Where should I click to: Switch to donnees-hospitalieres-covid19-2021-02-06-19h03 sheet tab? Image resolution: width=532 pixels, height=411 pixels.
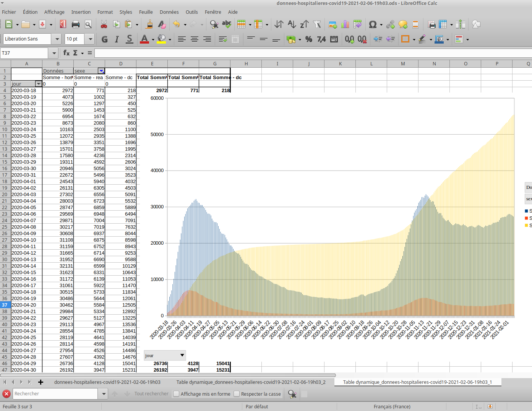coord(107,382)
